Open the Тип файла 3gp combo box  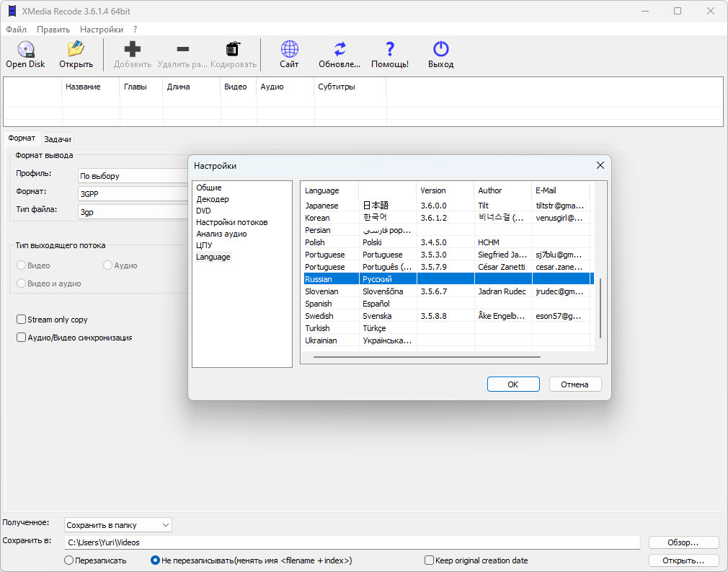click(133, 212)
